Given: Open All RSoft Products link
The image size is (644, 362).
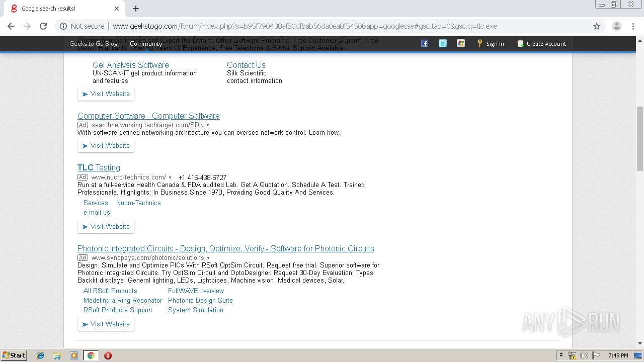Looking at the screenshot, I should (110, 291).
